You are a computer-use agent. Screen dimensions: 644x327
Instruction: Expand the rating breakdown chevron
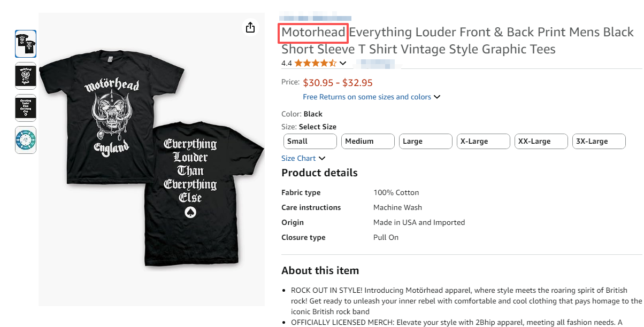343,63
